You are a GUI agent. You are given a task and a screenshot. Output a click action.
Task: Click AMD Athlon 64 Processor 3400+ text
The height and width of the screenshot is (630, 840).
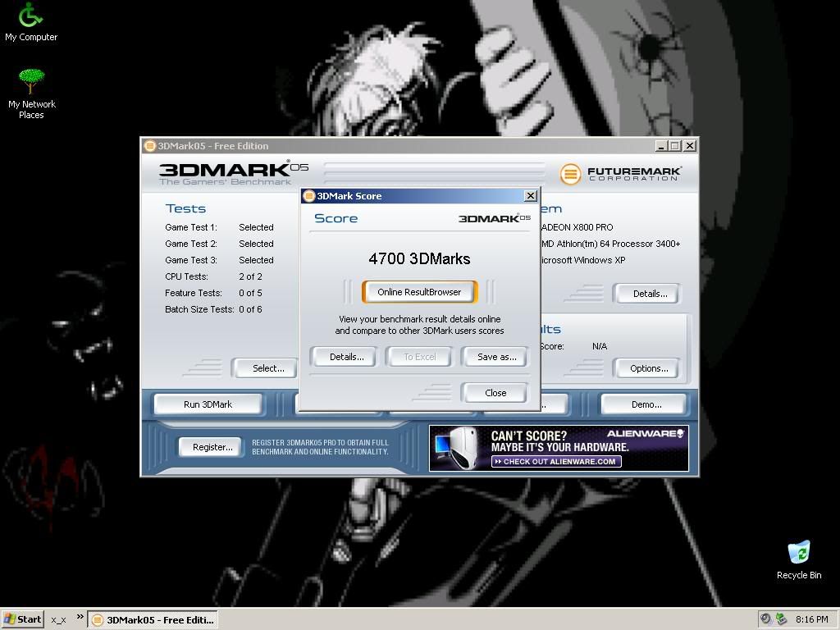click(x=610, y=244)
